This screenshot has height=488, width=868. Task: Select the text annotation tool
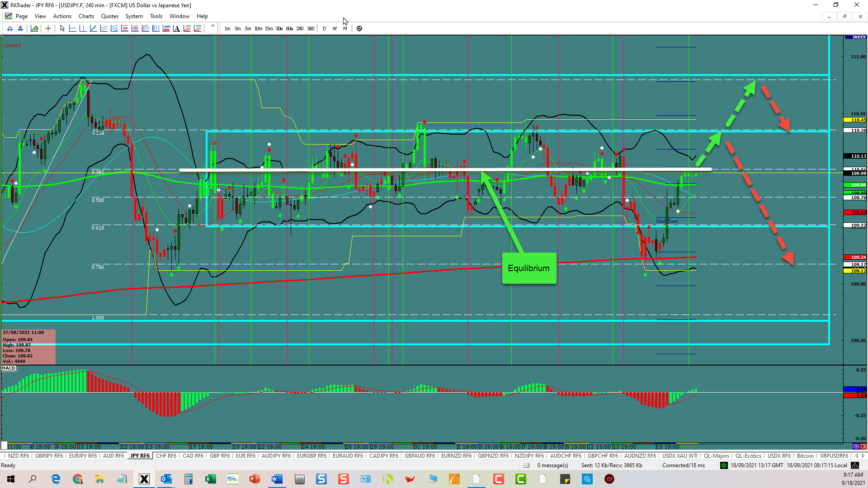coord(176,28)
